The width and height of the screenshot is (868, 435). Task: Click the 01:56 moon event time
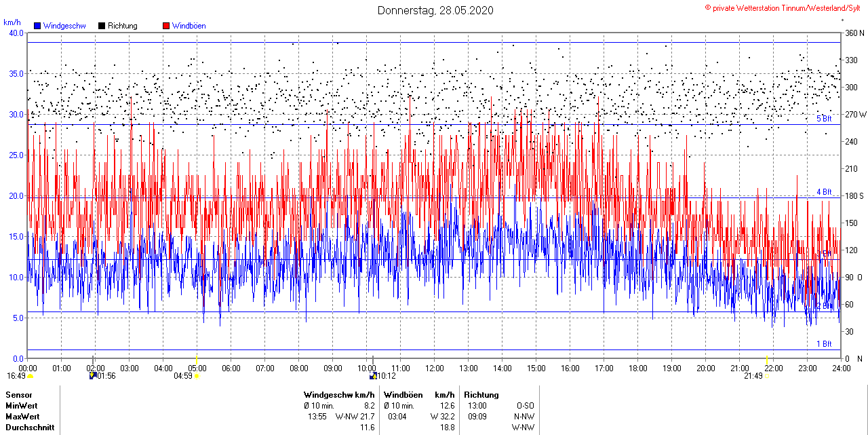tap(106, 376)
